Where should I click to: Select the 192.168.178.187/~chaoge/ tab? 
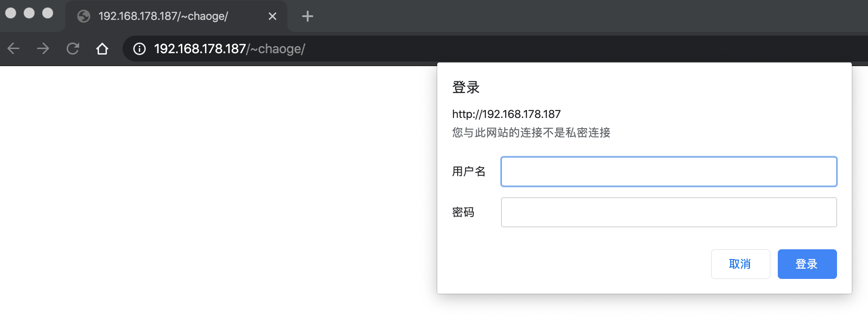click(x=176, y=16)
